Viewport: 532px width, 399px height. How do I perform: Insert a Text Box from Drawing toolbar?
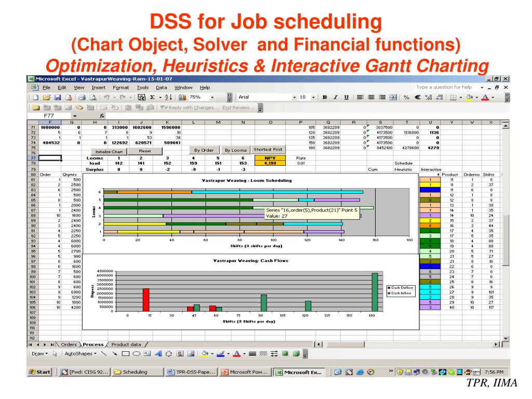pos(147,353)
